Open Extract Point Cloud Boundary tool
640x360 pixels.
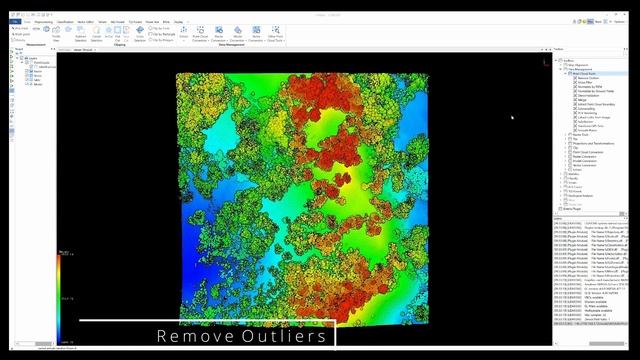pyautogui.click(x=596, y=104)
